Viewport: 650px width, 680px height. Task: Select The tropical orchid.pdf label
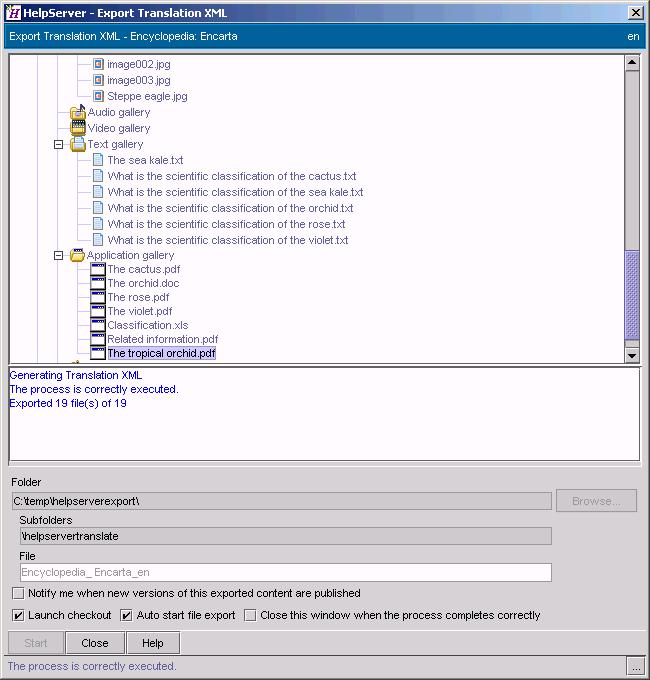point(161,353)
